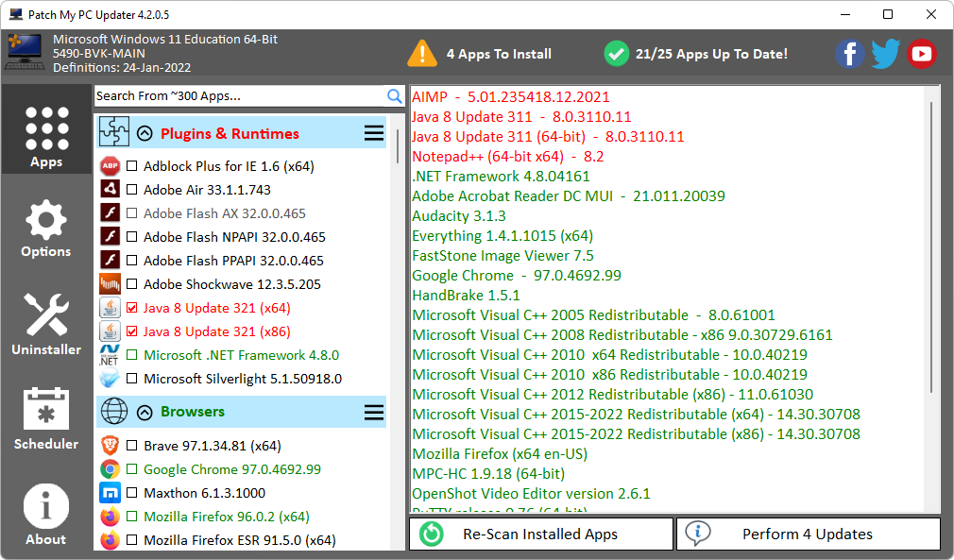Uncheck Java 8 Update 321 (x64)
Screen dimensions: 954x560
click(131, 308)
